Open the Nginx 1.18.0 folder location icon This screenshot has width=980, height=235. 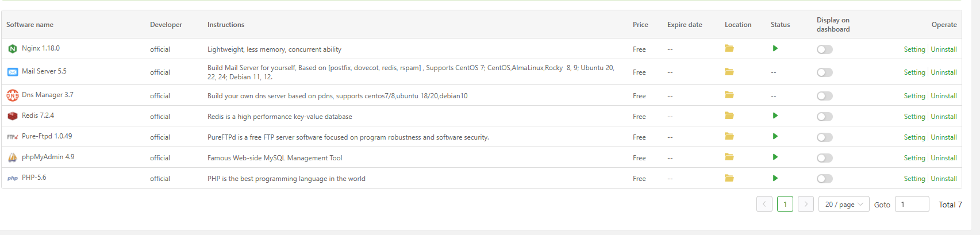(729, 49)
